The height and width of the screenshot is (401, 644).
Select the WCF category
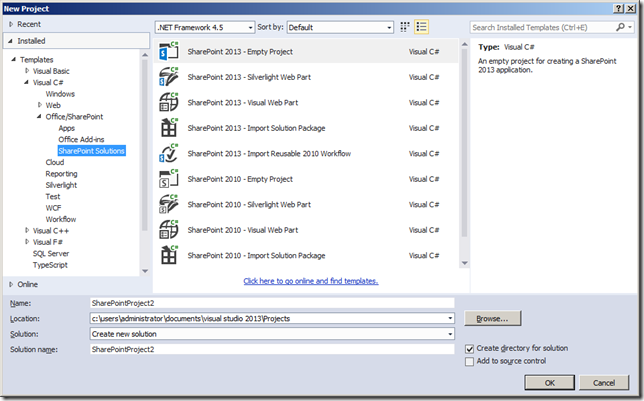click(x=53, y=208)
